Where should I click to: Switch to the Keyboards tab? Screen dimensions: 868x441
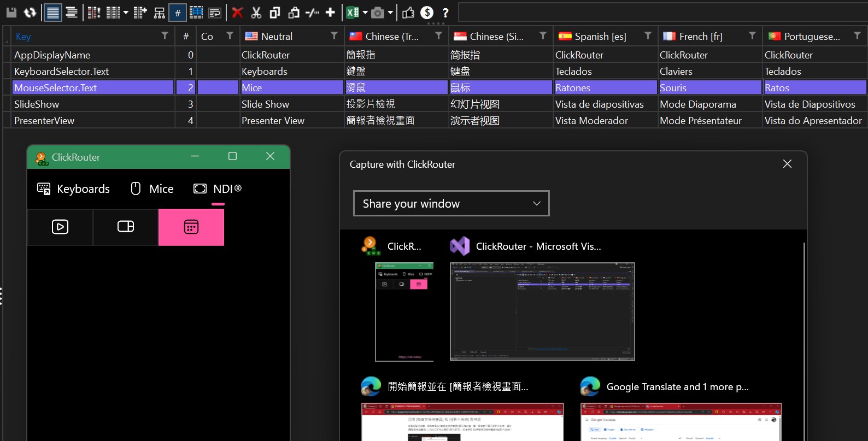73,189
